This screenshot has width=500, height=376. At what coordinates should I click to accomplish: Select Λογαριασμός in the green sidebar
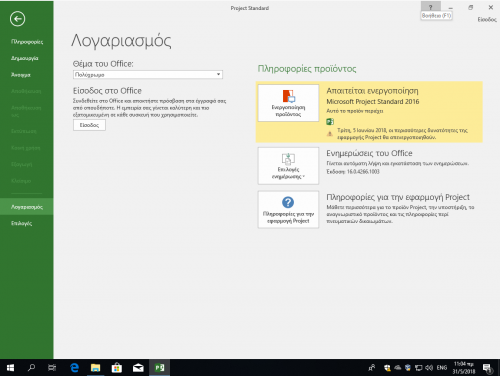27,207
